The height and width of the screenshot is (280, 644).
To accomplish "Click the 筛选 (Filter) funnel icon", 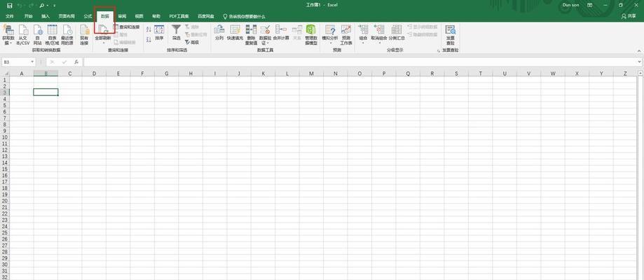I will (177, 32).
